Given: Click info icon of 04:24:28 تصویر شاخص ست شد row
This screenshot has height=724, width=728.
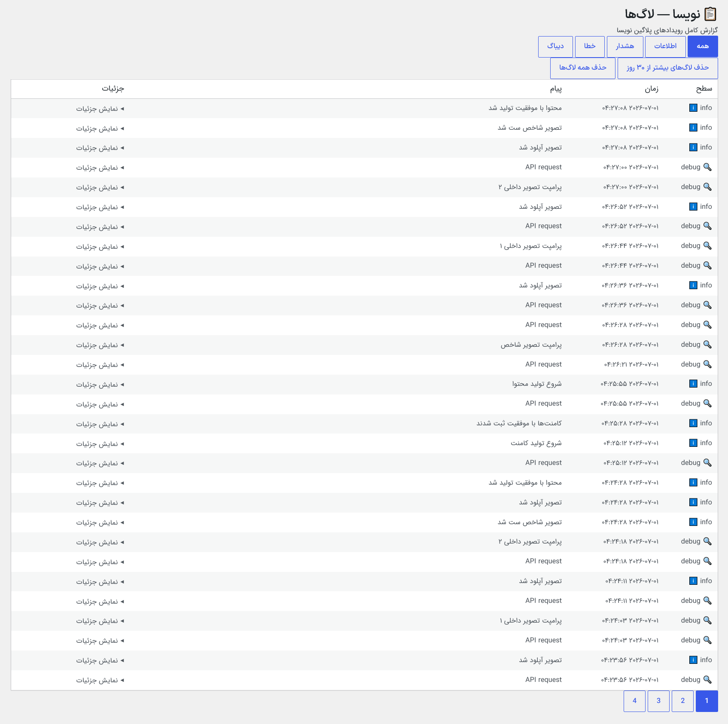Looking at the screenshot, I should (x=693, y=522).
